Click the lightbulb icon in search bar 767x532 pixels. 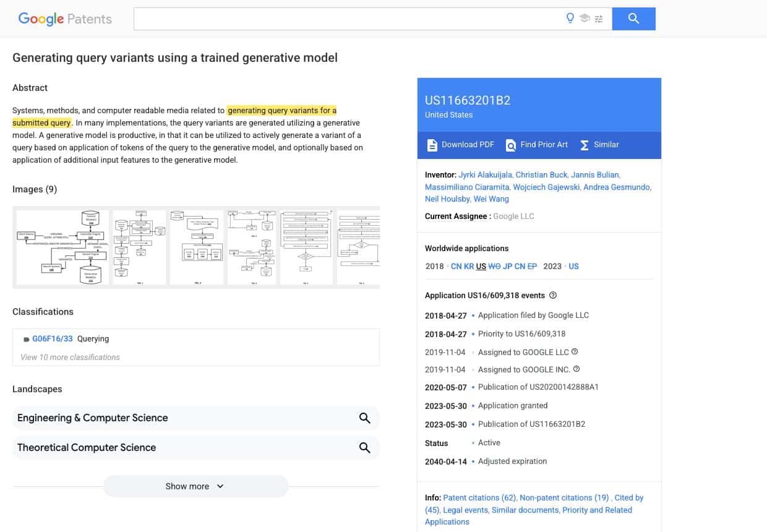point(570,19)
